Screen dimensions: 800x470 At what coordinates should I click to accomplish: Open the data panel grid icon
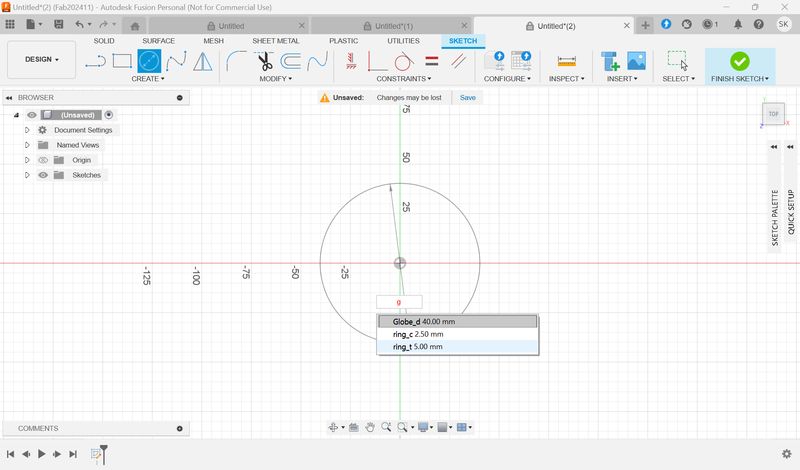10,24
